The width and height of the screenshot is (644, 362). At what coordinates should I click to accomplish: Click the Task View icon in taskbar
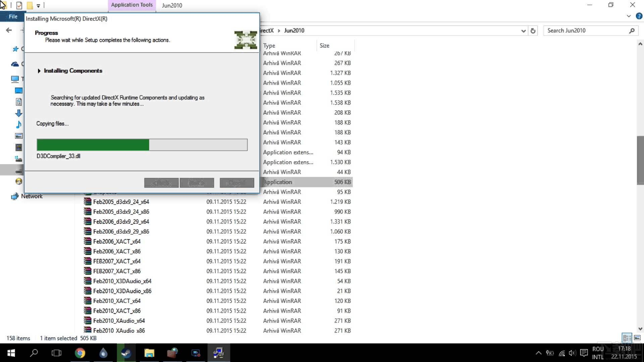(x=56, y=353)
